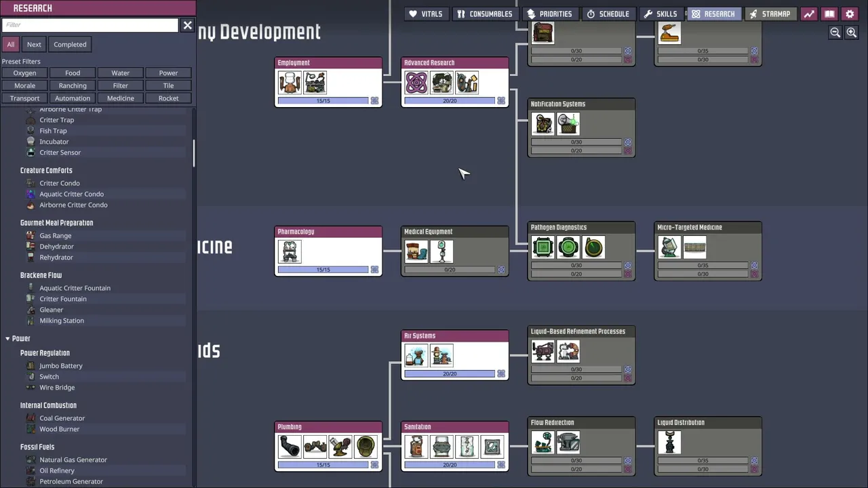Viewport: 868px width, 488px height.
Task: Click the research list vertical scrollbar
Action: coord(193,153)
